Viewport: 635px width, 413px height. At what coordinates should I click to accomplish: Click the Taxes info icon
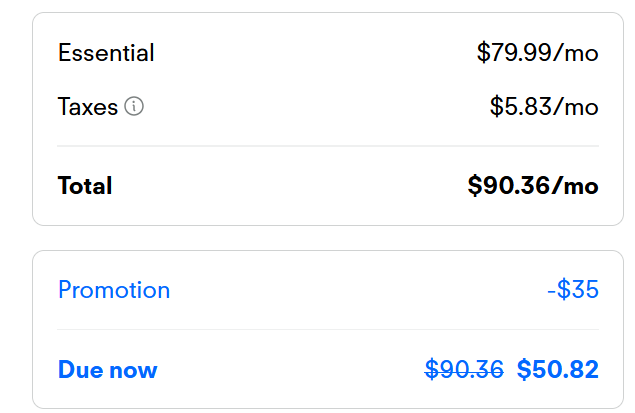(x=134, y=106)
